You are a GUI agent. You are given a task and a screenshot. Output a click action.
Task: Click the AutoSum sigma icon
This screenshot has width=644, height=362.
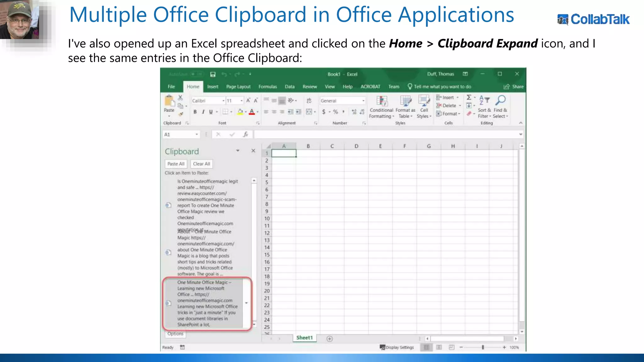469,97
